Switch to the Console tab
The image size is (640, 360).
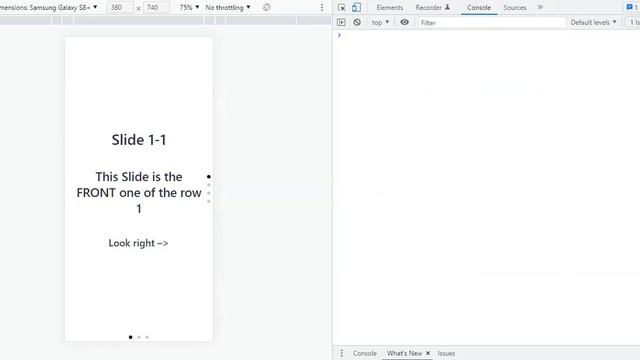479,7
